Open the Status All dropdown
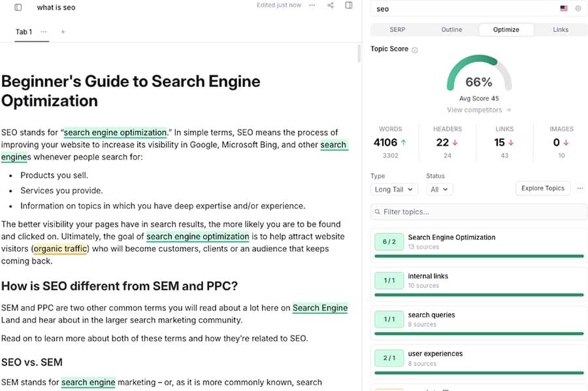The height and width of the screenshot is (391, 588). pos(438,189)
